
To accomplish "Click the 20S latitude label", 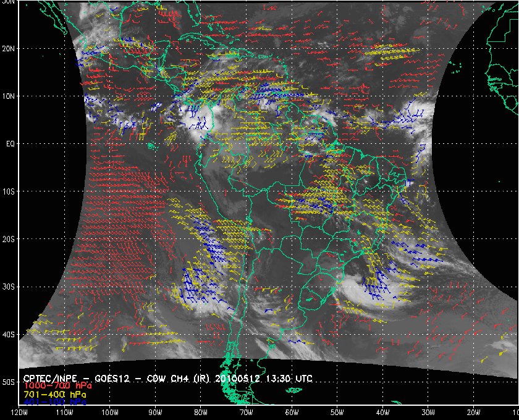I will [8, 239].
